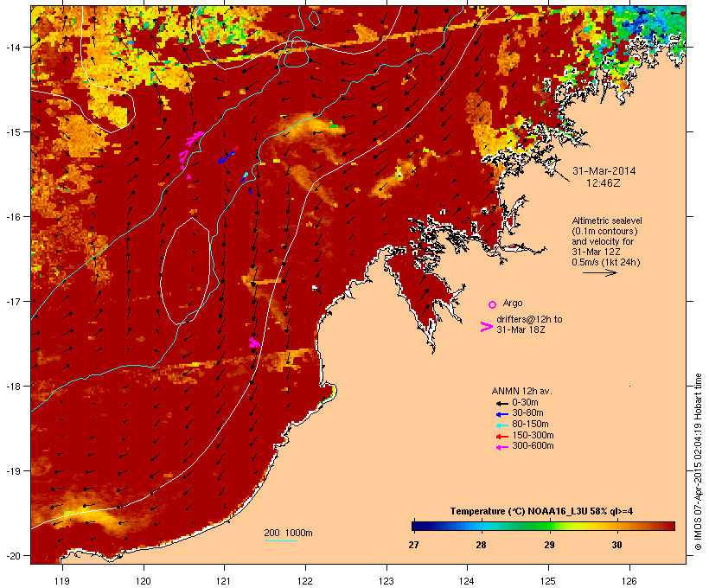Click the 27 colorbar tick label

coord(413,545)
